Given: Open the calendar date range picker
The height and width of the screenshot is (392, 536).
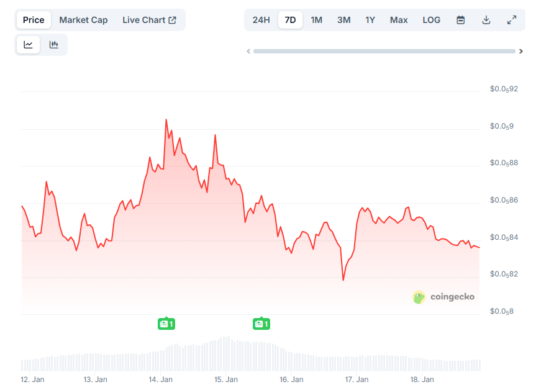Looking at the screenshot, I should pos(460,19).
